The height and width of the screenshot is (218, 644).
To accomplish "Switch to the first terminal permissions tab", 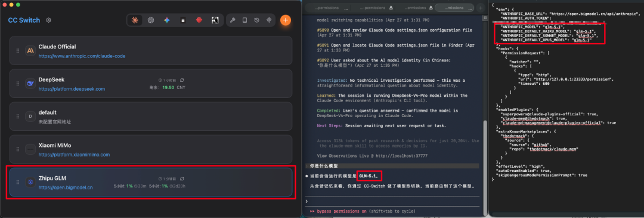I will tap(332, 8).
